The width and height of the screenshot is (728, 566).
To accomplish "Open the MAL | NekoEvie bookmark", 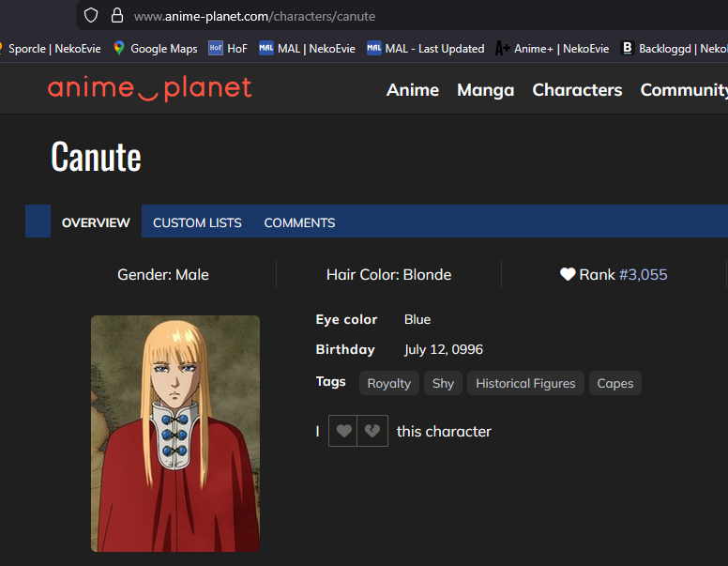I will tap(307, 48).
